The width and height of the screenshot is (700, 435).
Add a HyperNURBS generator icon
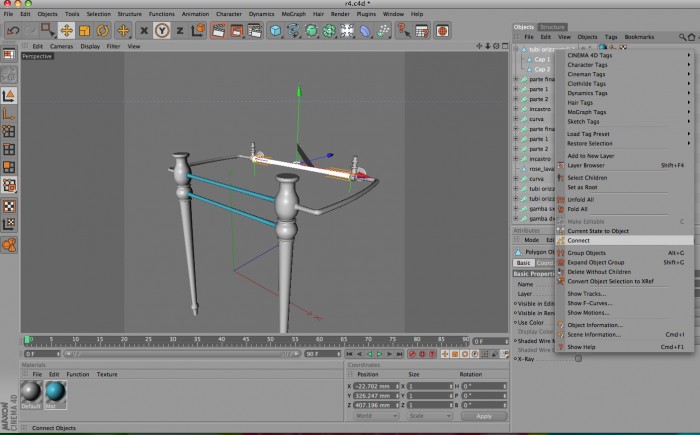click(x=311, y=31)
